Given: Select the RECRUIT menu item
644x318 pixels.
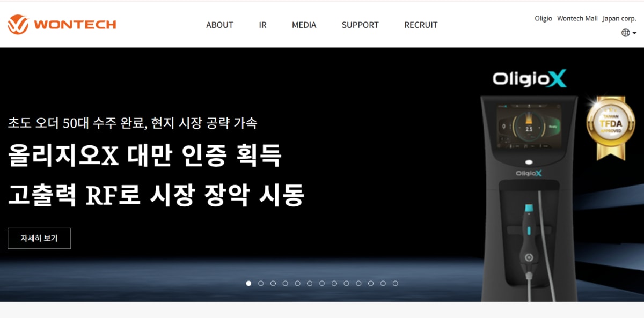Looking at the screenshot, I should click(x=421, y=25).
